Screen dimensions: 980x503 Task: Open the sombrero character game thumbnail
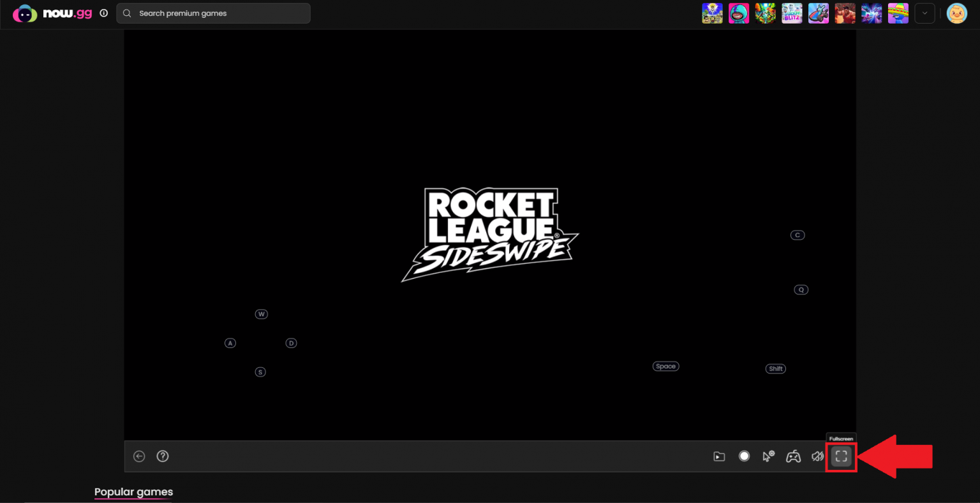898,13
